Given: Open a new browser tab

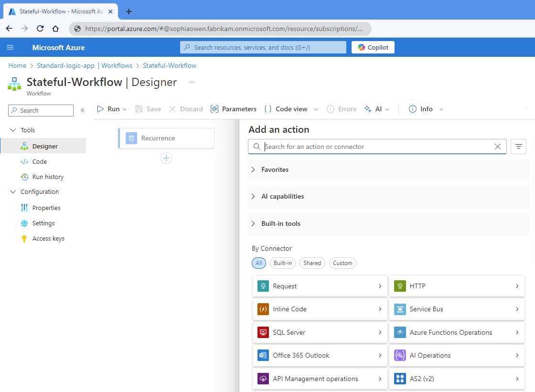Looking at the screenshot, I should [128, 11].
